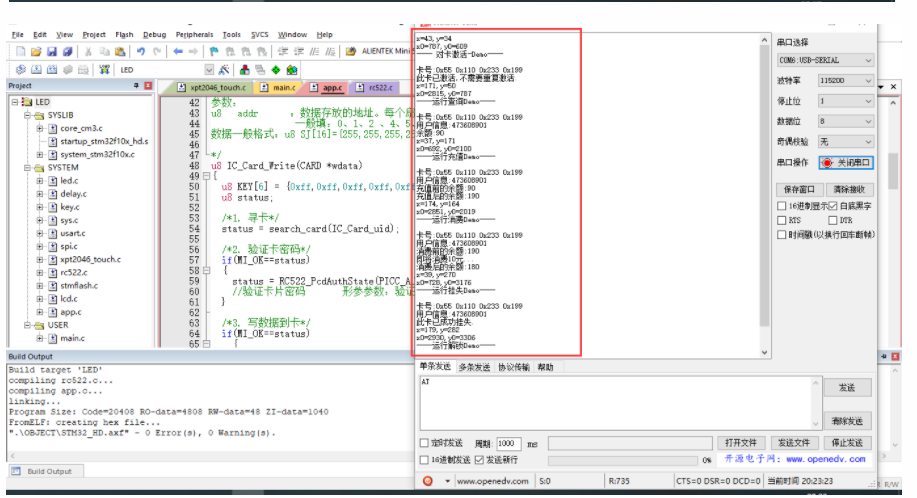This screenshot has height=498, width=917.
Task: Click the Paste clipboard icon
Action: 120,51
